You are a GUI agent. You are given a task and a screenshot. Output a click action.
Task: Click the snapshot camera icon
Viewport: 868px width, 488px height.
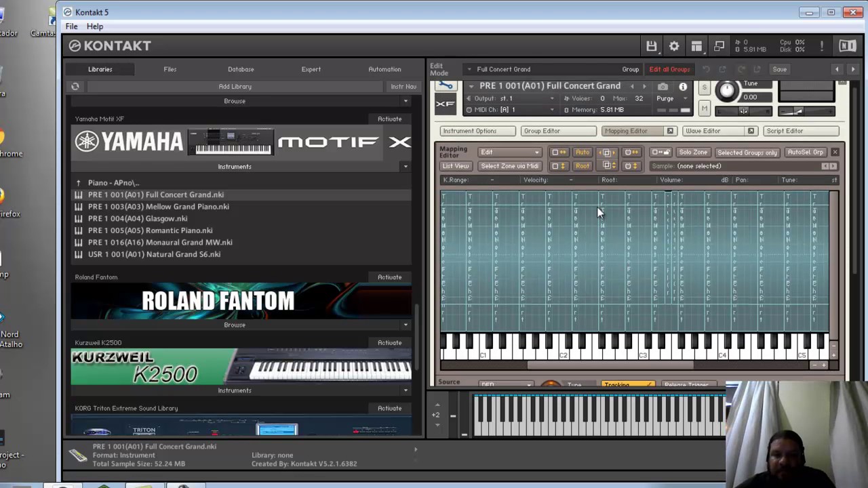[x=663, y=87]
